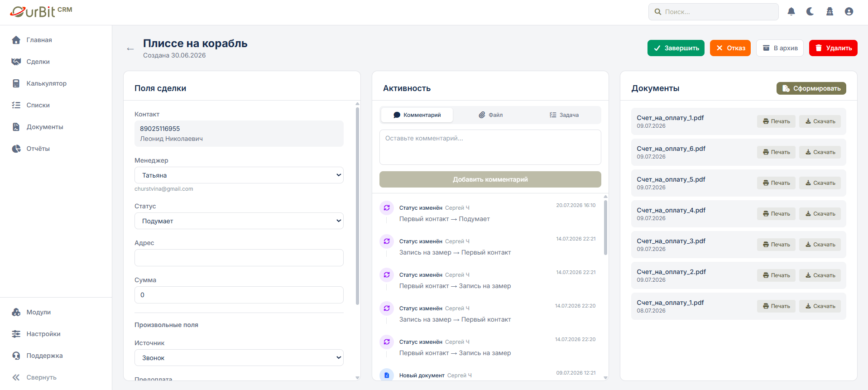Download Счет_на_оплату_1.pdf dated 08.07.2026
The height and width of the screenshot is (390, 868).
point(820,306)
